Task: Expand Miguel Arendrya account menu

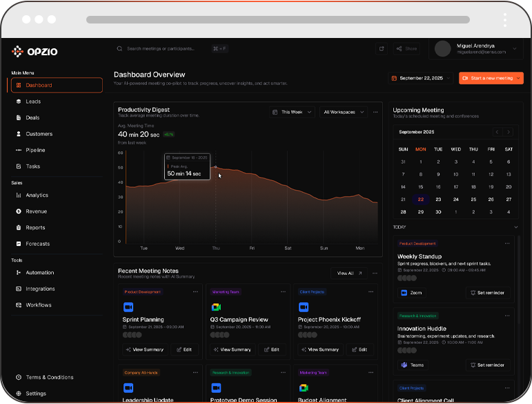Action: [x=515, y=48]
